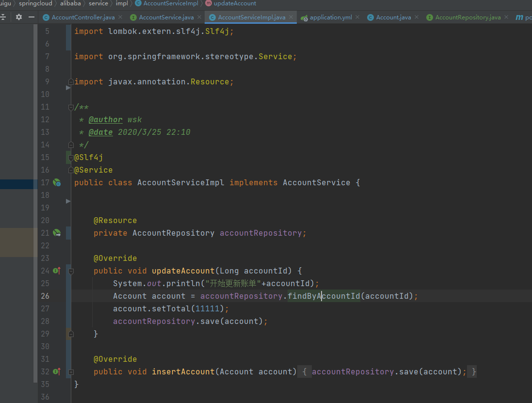The width and height of the screenshot is (532, 403).
Task: Click class icon on AccountServiceImpl.java tab
Action: point(212,17)
